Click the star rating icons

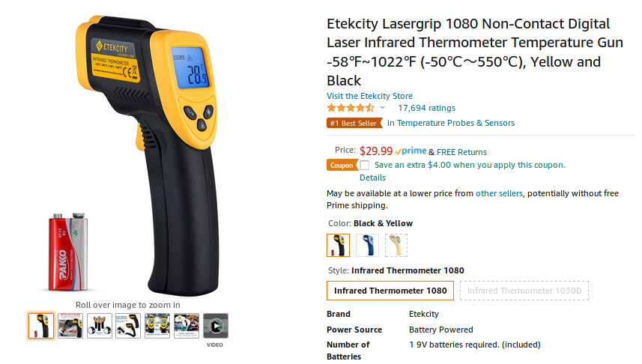tap(351, 108)
